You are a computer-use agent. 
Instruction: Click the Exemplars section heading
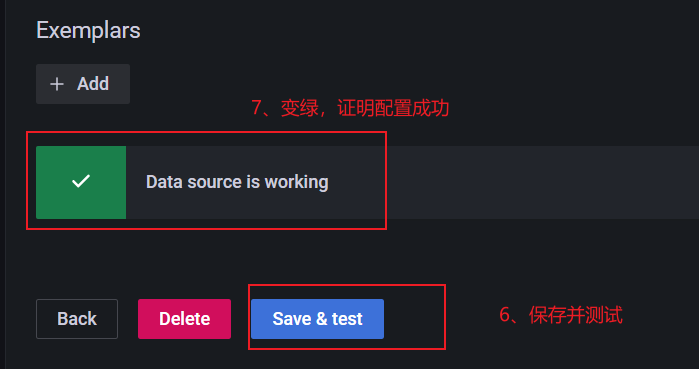click(88, 30)
